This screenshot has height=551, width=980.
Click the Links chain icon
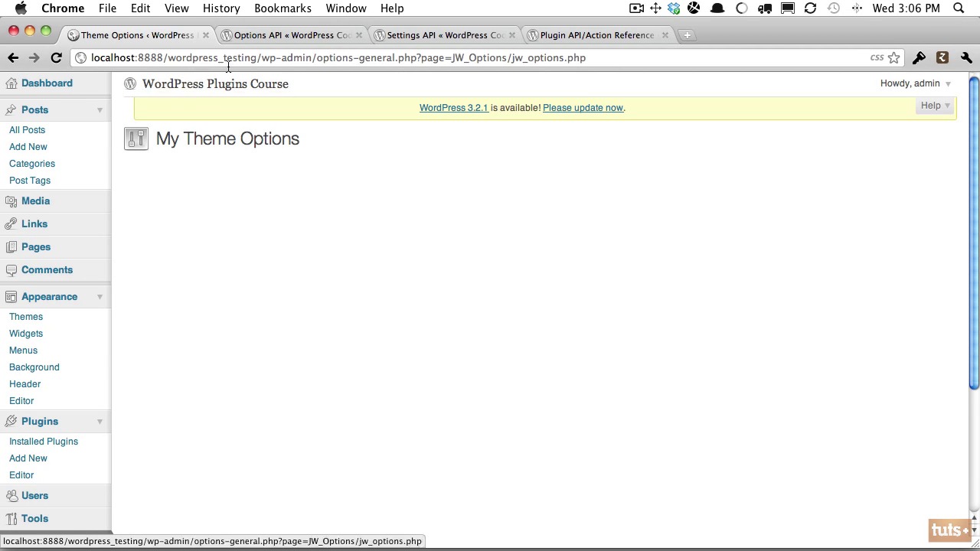point(11,223)
